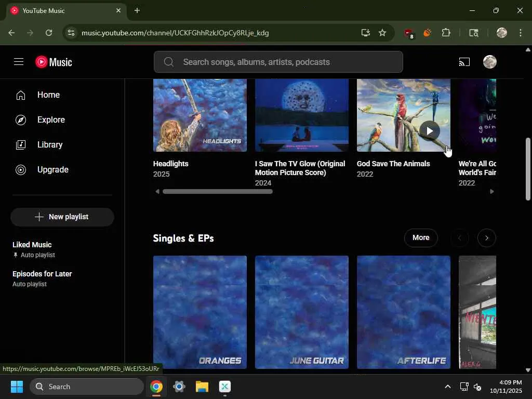The width and height of the screenshot is (532, 399).
Task: Click the Windows taskbar Search box
Action: pos(87,387)
